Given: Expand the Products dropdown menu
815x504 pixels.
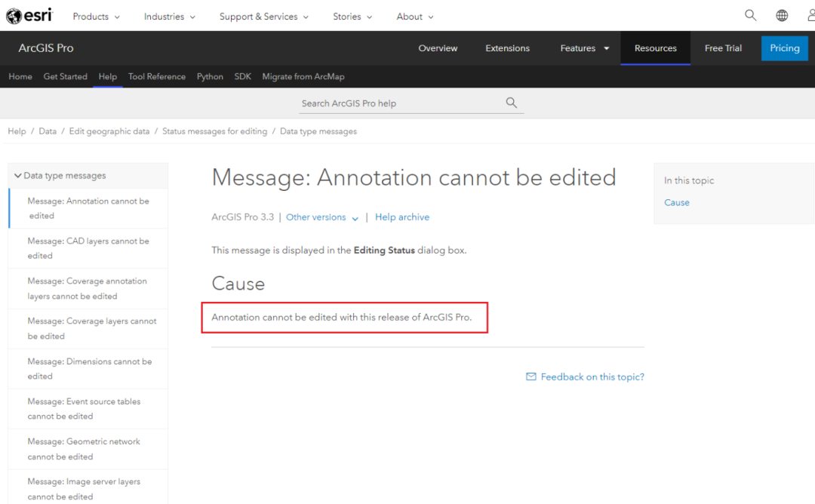Looking at the screenshot, I should (96, 17).
